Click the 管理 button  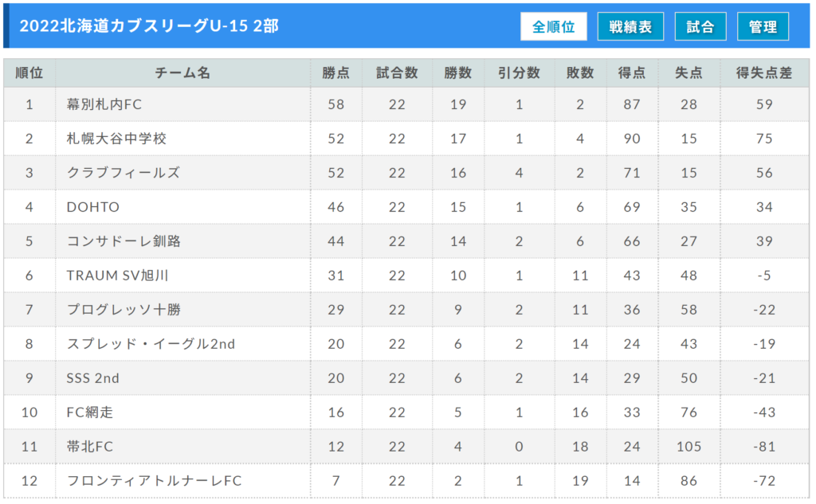763,26
